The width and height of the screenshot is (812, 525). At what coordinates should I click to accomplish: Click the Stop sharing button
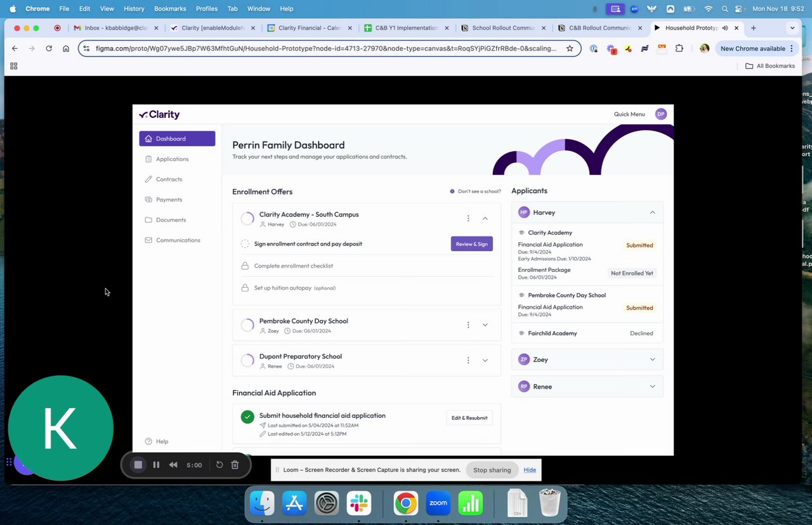[492, 470]
